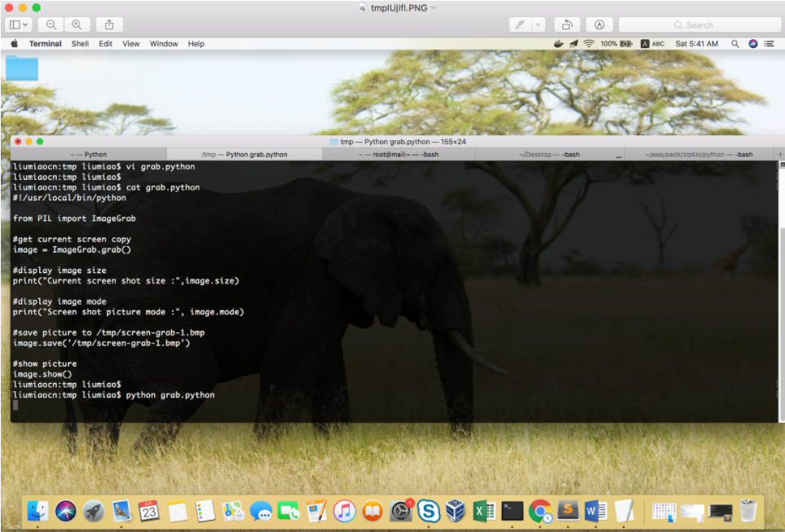Open Finder from the Dock

pos(38,511)
